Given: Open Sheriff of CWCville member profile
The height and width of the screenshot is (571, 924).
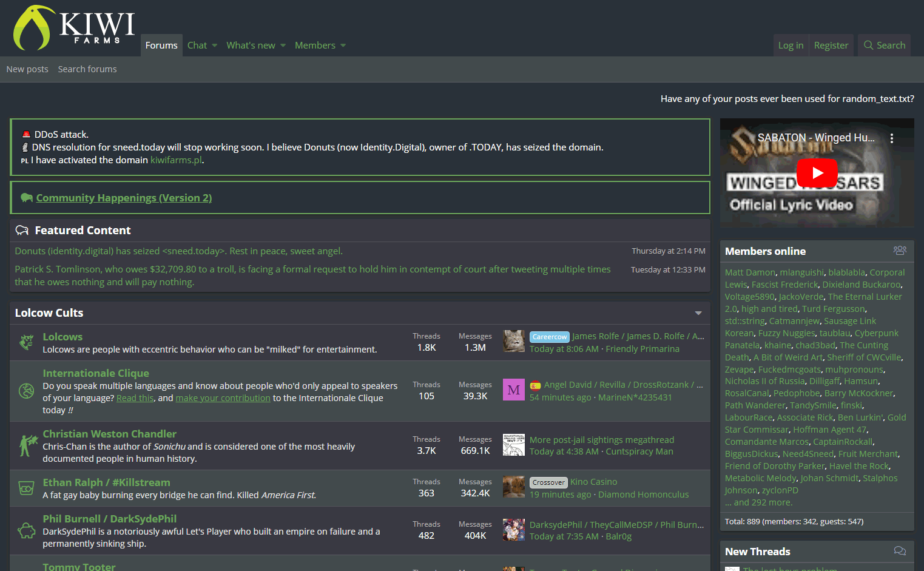Looking at the screenshot, I should click(864, 357).
